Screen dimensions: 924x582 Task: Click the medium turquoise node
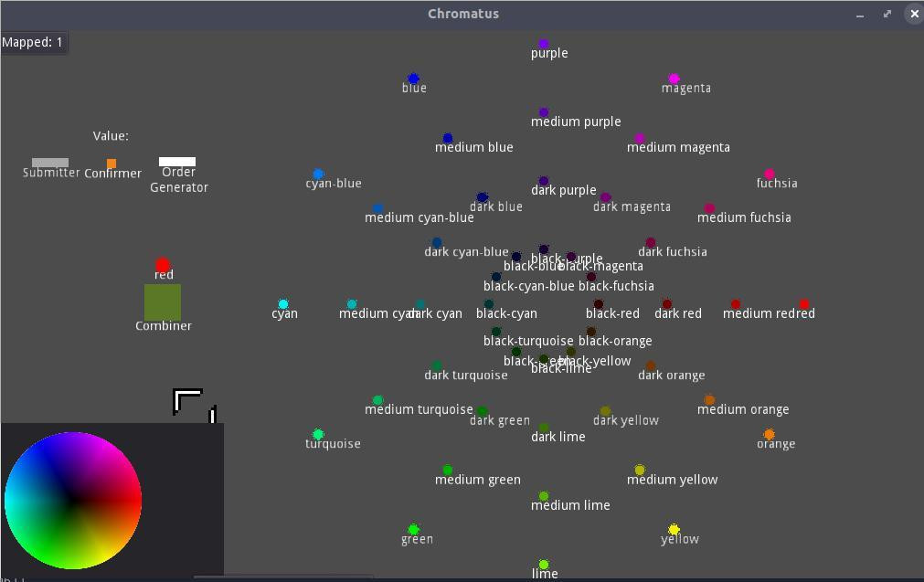pos(377,400)
